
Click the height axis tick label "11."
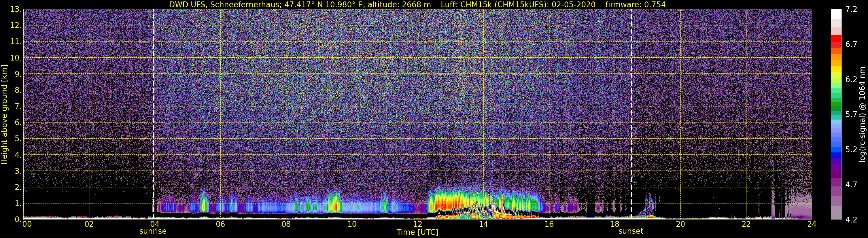click(x=16, y=42)
